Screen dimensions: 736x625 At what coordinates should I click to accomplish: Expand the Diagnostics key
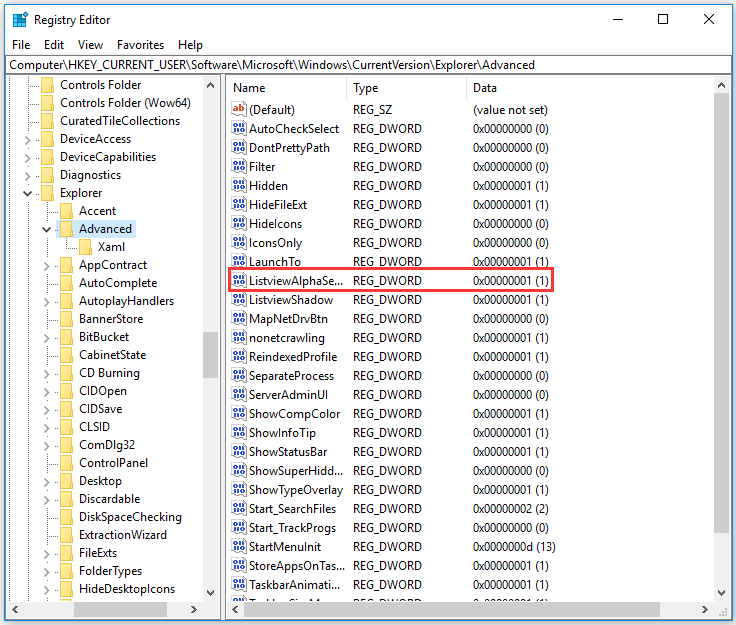[27, 175]
